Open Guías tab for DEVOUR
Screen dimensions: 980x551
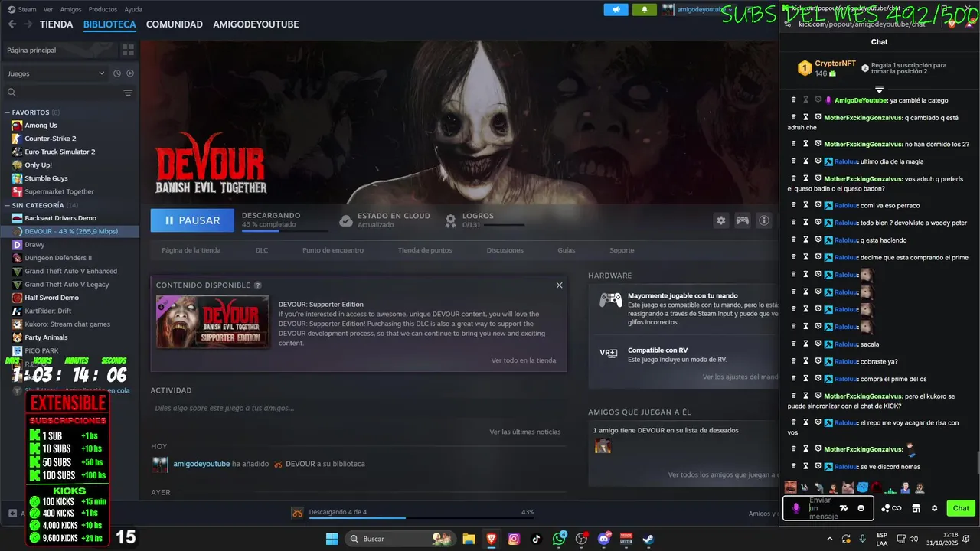click(567, 250)
